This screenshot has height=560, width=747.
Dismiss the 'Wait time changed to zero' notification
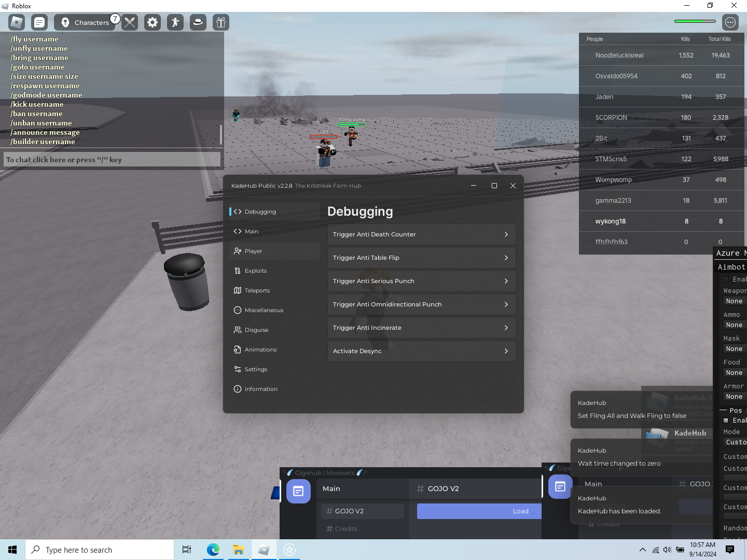(x=642, y=457)
